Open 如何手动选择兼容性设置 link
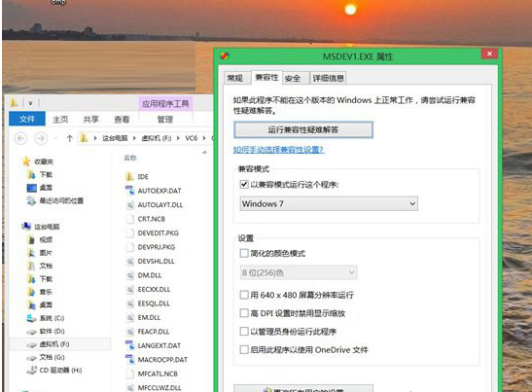 (x=278, y=150)
